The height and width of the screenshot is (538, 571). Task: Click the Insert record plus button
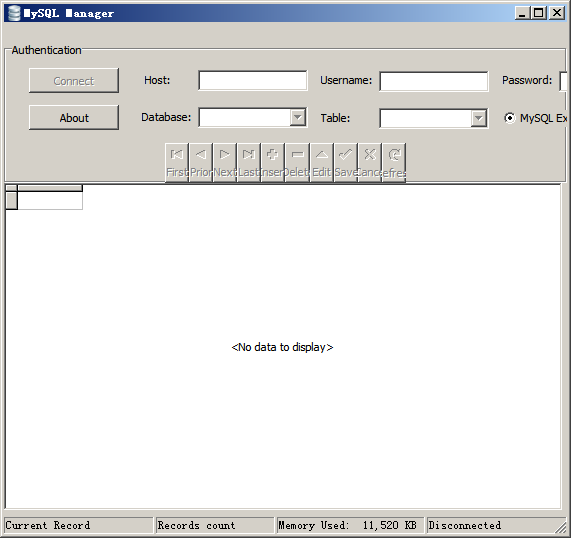tap(273, 162)
